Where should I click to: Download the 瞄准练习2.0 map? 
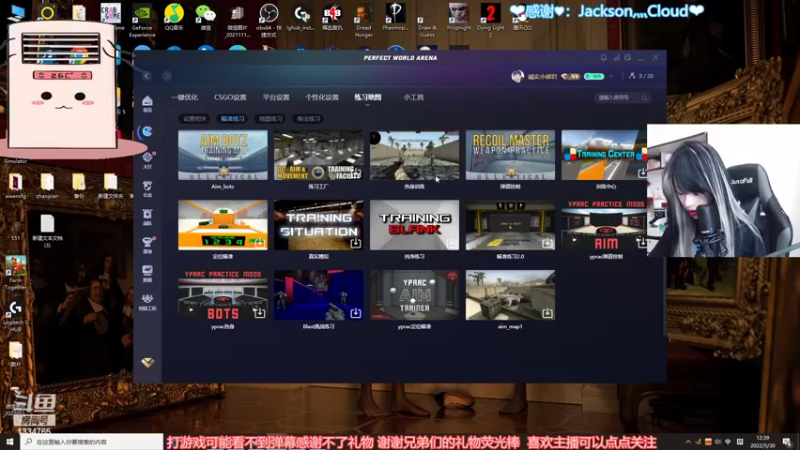(547, 243)
